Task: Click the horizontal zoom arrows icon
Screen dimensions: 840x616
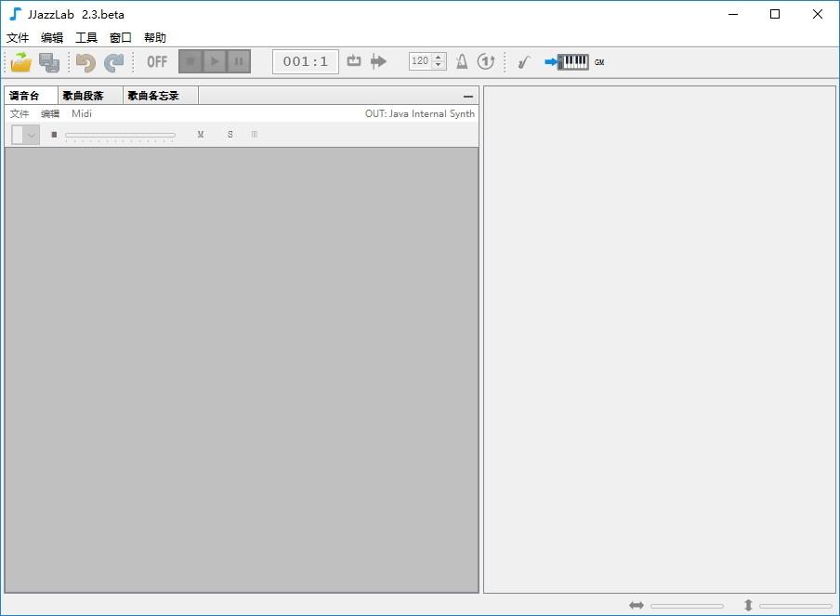Action: 637,605
